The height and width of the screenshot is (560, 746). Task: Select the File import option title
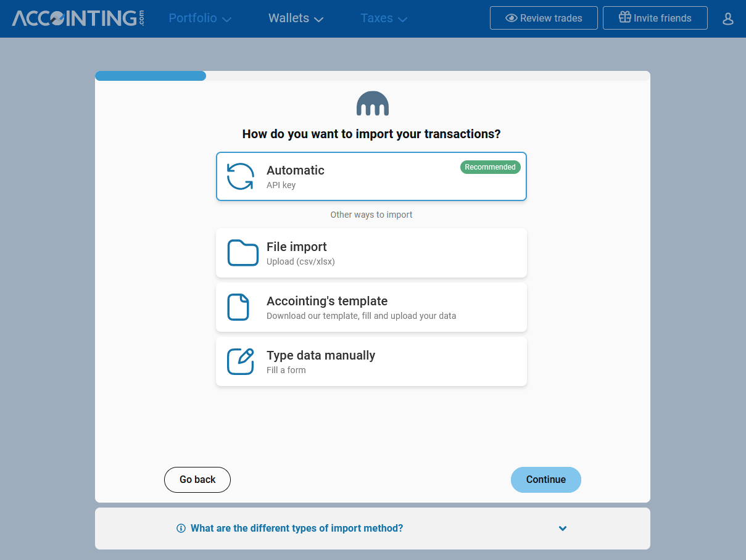pyautogui.click(x=297, y=247)
